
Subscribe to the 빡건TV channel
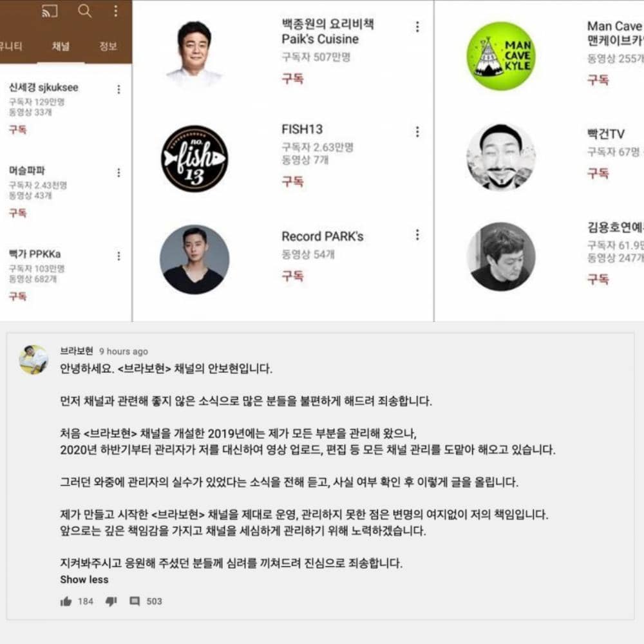(598, 173)
